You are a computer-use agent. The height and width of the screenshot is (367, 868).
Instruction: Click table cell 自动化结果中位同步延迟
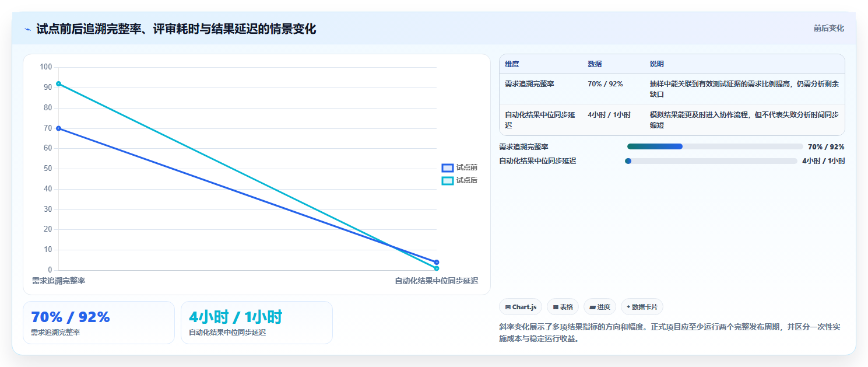(540, 120)
